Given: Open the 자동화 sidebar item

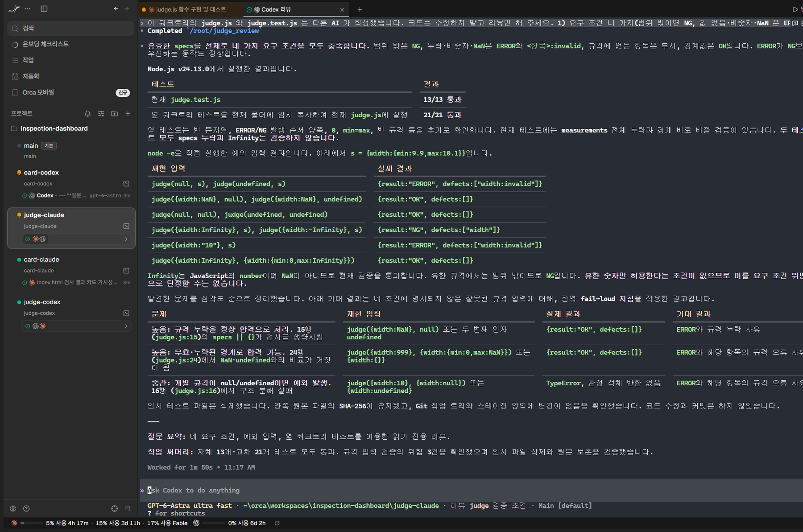Looking at the screenshot, I should click(x=70, y=76).
